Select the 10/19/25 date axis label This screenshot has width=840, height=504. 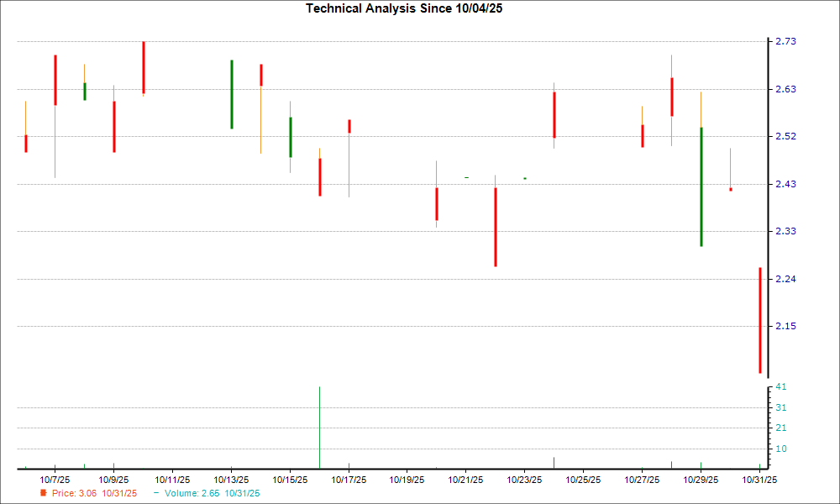(407, 478)
